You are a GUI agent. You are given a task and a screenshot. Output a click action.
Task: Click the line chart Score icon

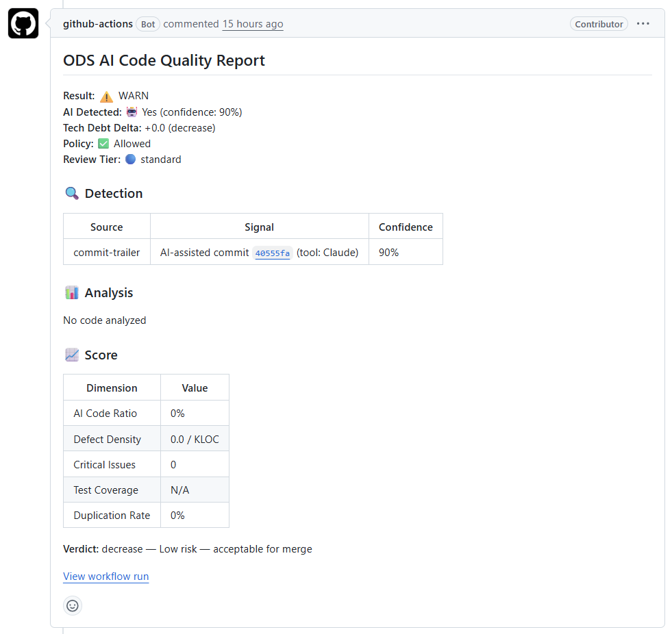[71, 355]
